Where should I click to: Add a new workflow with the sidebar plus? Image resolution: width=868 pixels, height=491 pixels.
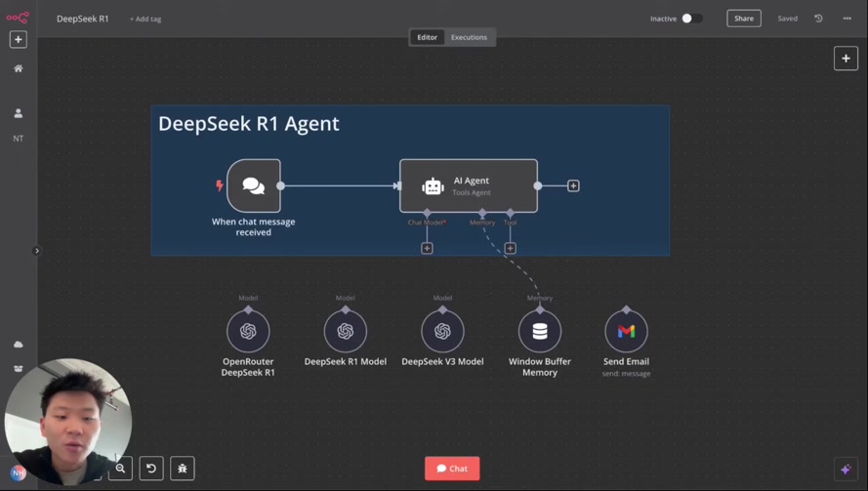pyautogui.click(x=19, y=39)
